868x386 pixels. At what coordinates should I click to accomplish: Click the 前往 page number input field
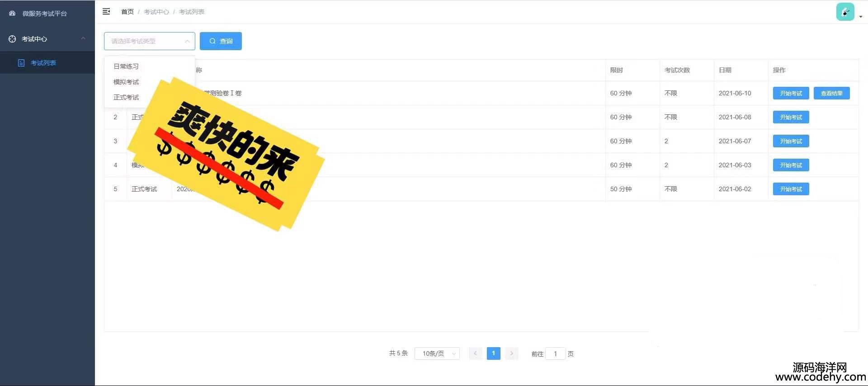click(x=556, y=353)
